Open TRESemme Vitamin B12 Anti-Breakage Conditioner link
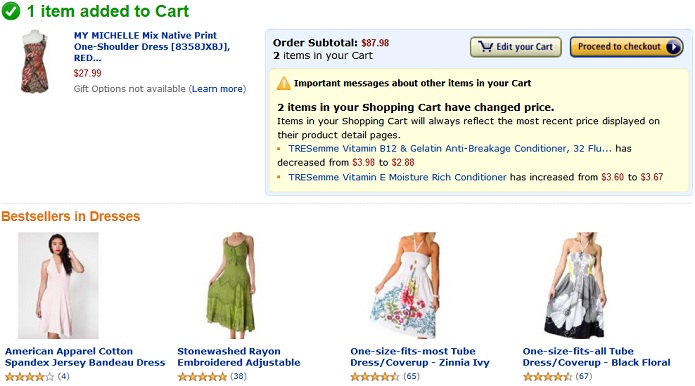The height and width of the screenshot is (386, 695). 449,148
